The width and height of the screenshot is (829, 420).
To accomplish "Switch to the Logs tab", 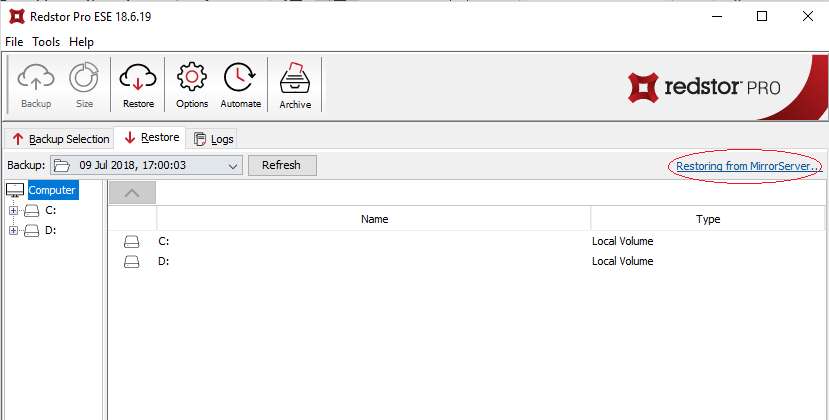I will pos(213,139).
